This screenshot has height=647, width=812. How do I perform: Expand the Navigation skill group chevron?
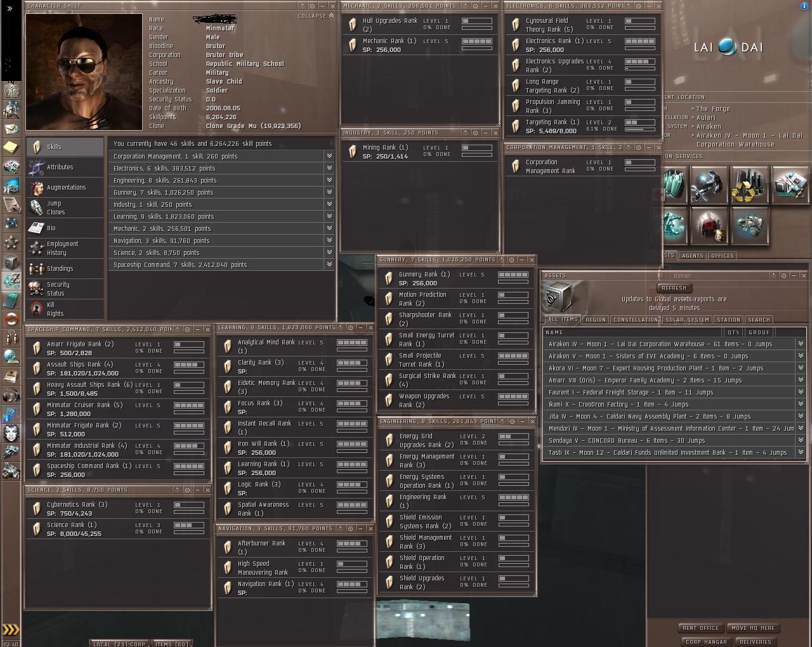point(329,240)
